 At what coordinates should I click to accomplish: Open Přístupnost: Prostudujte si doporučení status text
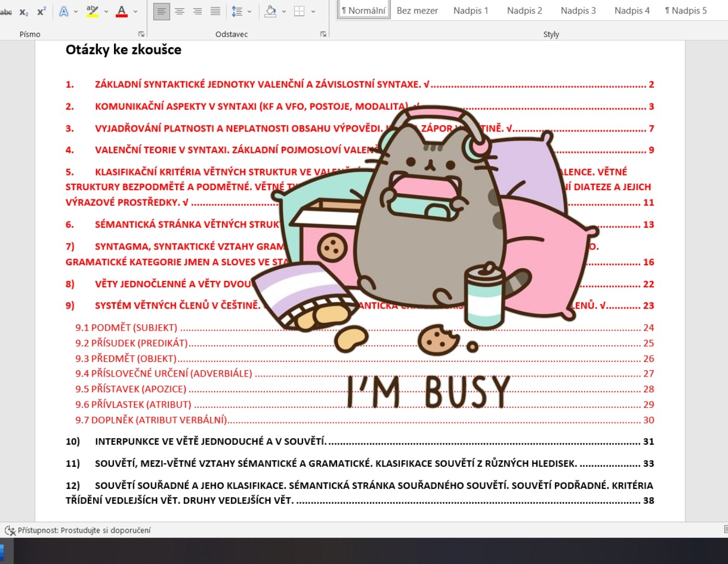coord(84,531)
